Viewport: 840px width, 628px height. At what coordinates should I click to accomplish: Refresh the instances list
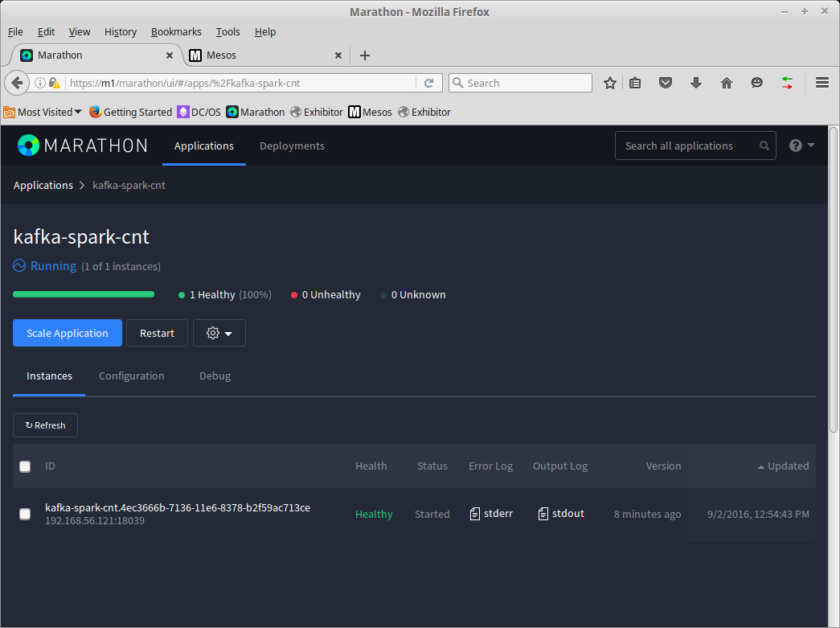pos(46,425)
